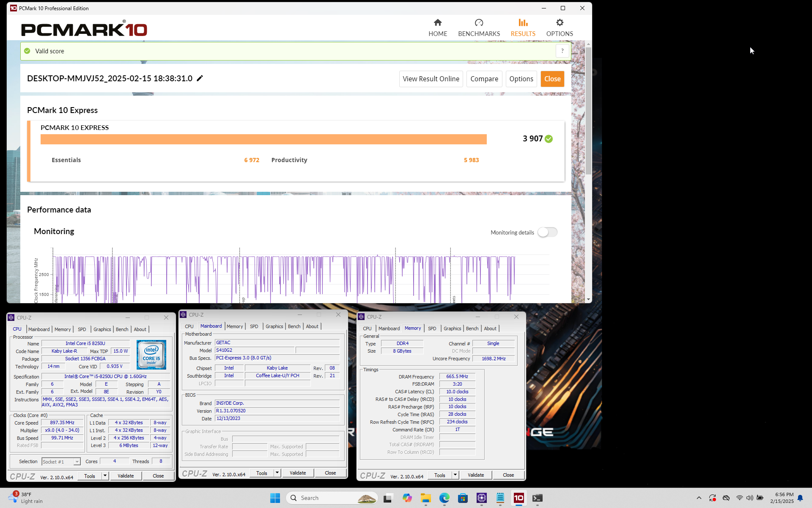The image size is (812, 508).
Task: Switch to Mainboard tab in left CPU-Z
Action: point(39,329)
